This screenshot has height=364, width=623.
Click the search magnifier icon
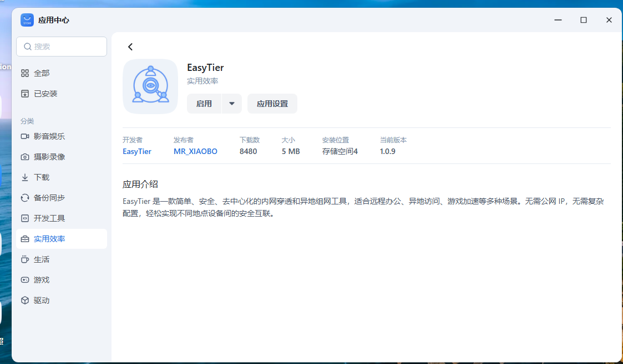[x=28, y=47]
